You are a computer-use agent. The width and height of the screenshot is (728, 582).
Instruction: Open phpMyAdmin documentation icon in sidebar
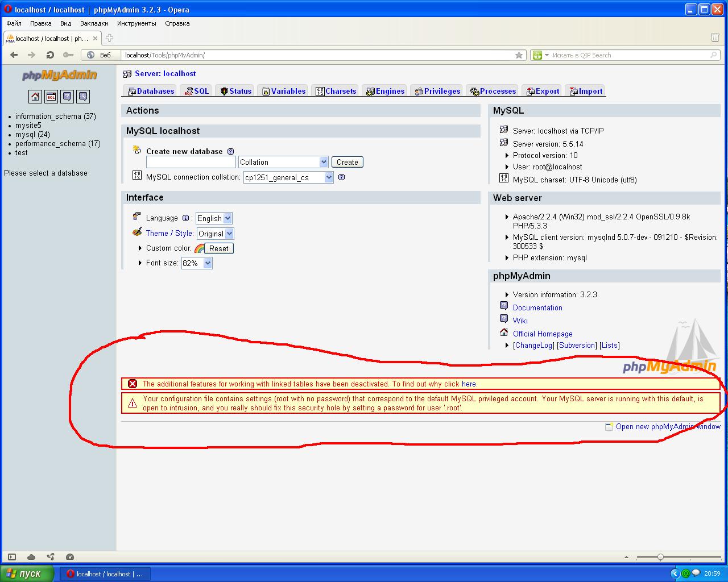click(67, 97)
